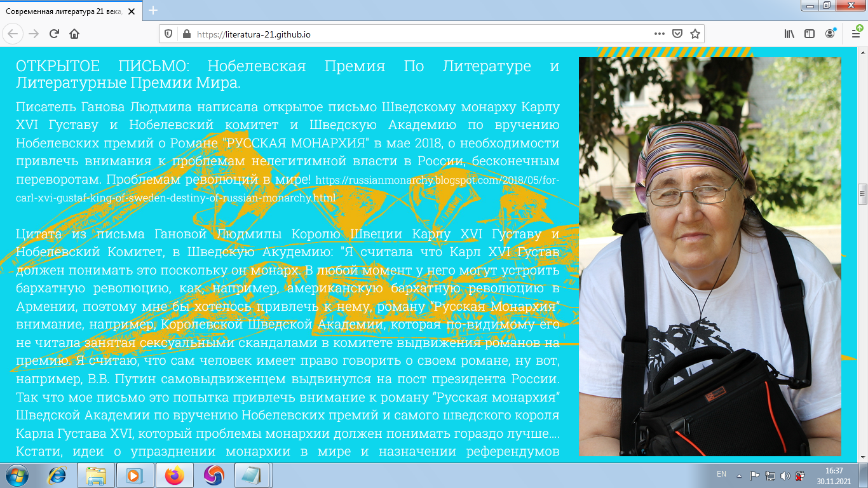This screenshot has width=868, height=488.
Task: Click the vertical page scrollbar thumb
Action: [862, 194]
